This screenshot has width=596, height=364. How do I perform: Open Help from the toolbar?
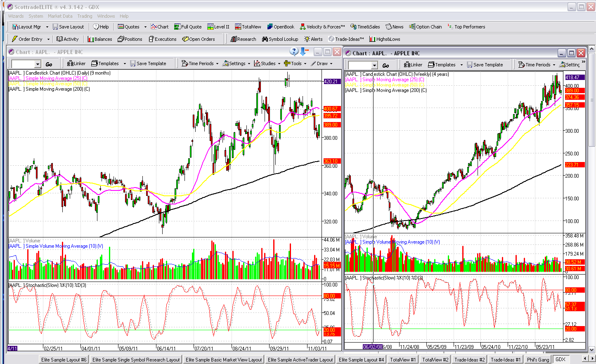(101, 27)
